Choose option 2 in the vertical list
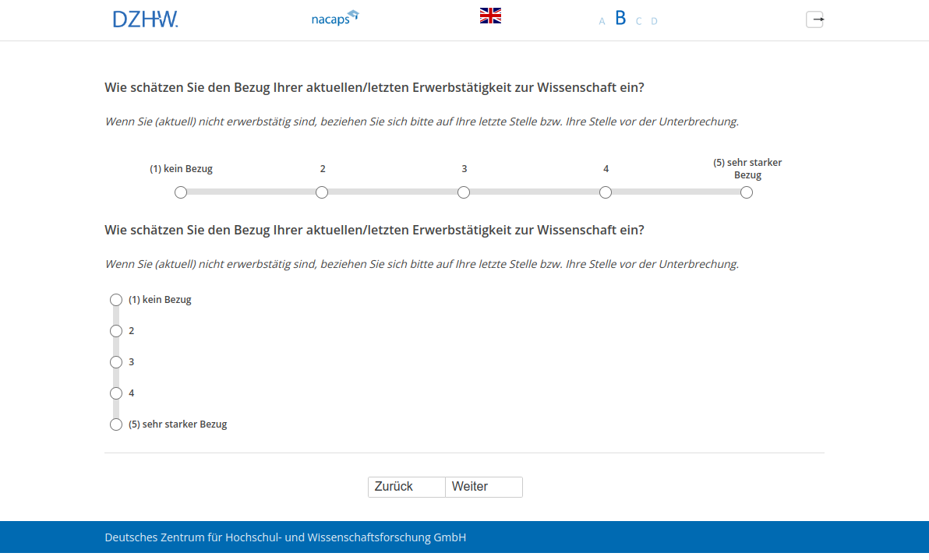The image size is (929, 560). pos(116,331)
